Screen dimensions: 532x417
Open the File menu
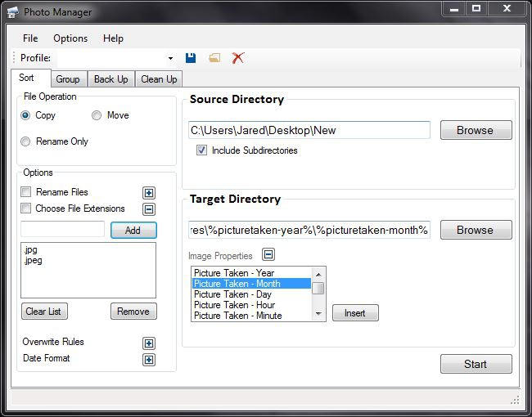(x=30, y=38)
